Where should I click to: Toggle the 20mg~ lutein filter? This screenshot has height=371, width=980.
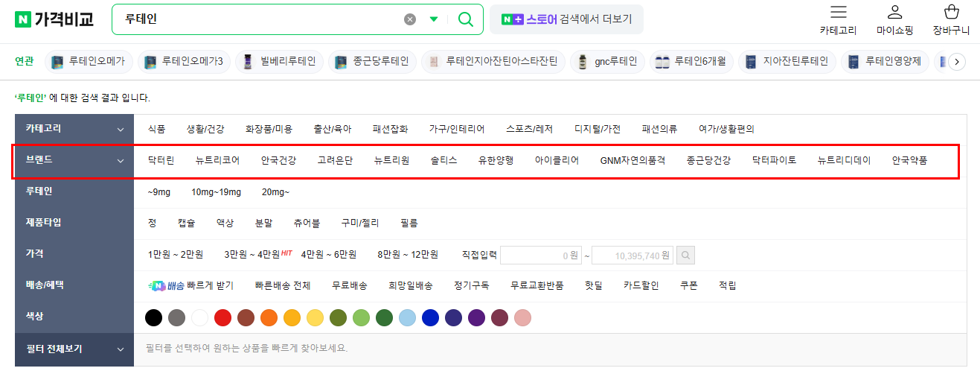[275, 192]
